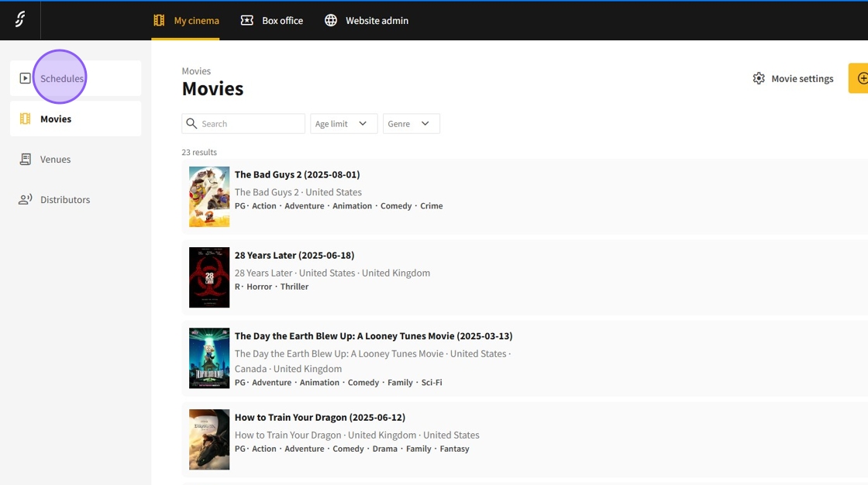This screenshot has height=485, width=868.
Task: Click the gear icon for Movie settings
Action: pos(759,78)
